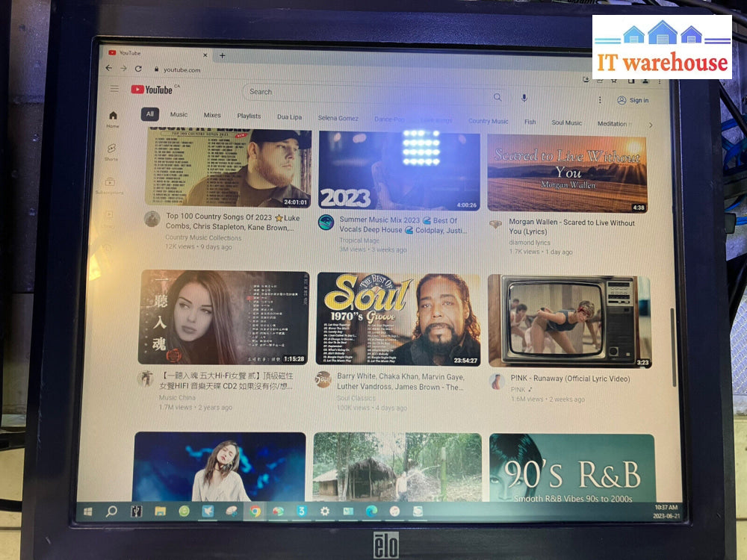Open a new browser tab with plus button
This screenshot has height=560, width=747.
[x=222, y=55]
